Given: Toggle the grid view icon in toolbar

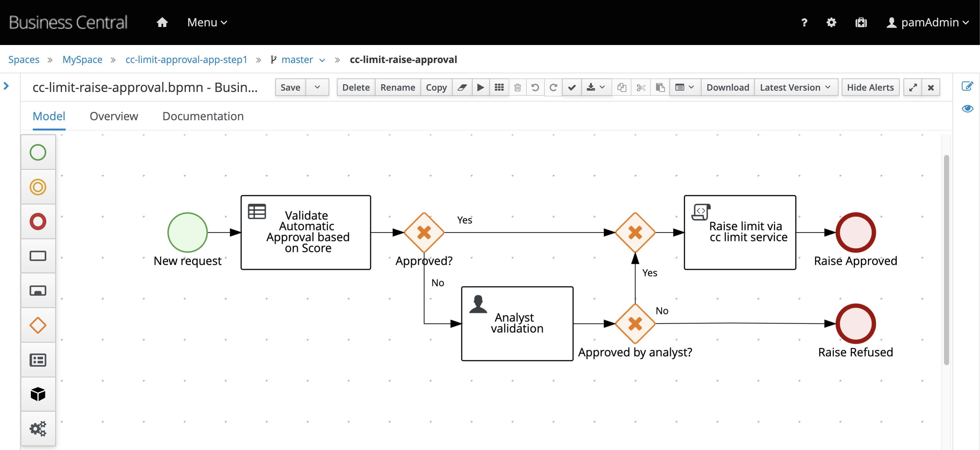Looking at the screenshot, I should pyautogui.click(x=499, y=87).
